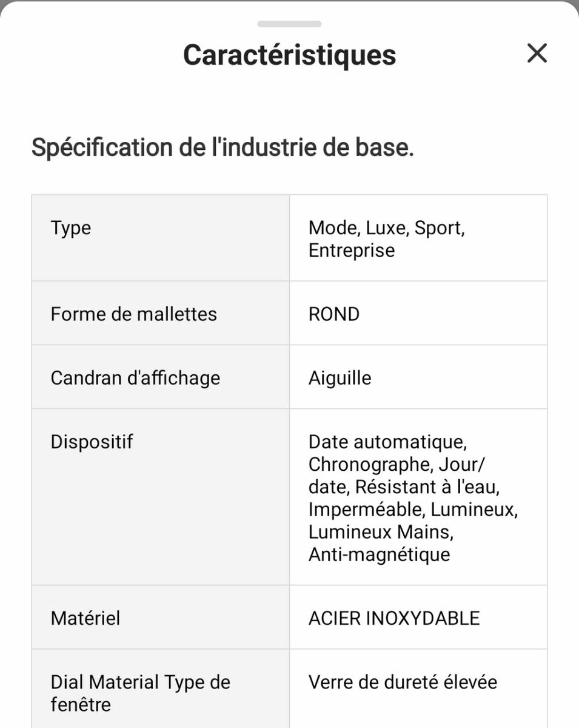Tap the drag handle at sheet top
The height and width of the screenshot is (728, 579).
coord(289,24)
